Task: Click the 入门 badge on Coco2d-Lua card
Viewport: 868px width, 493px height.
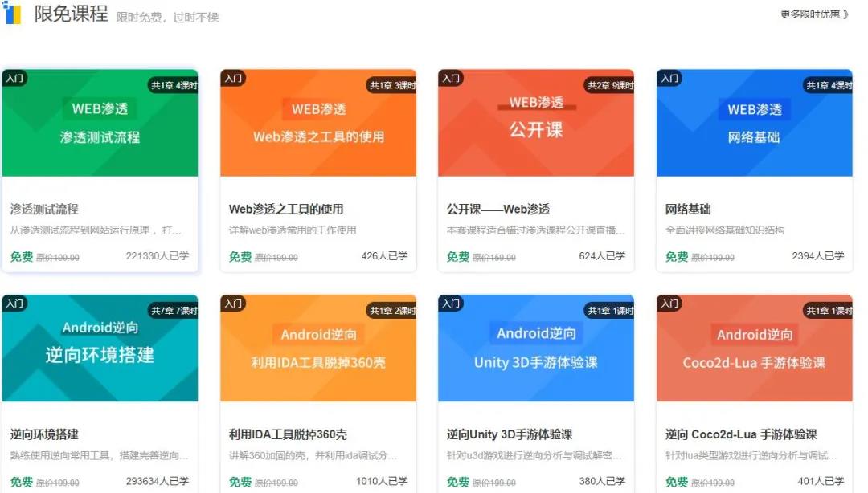Action: click(x=669, y=304)
